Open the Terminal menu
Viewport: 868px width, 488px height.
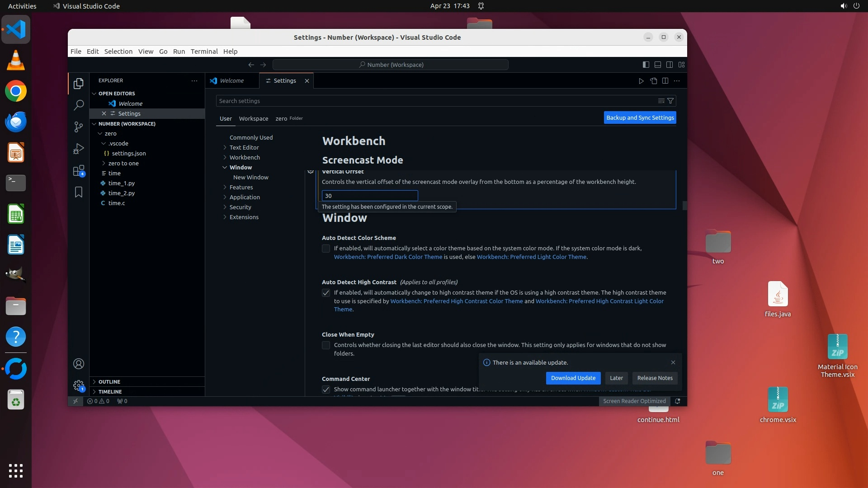point(204,52)
